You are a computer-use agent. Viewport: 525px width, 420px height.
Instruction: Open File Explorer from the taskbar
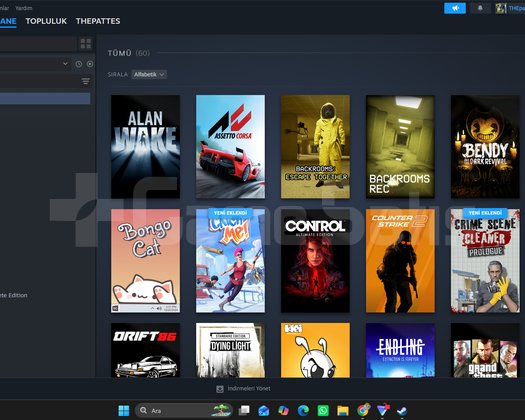(x=343, y=410)
